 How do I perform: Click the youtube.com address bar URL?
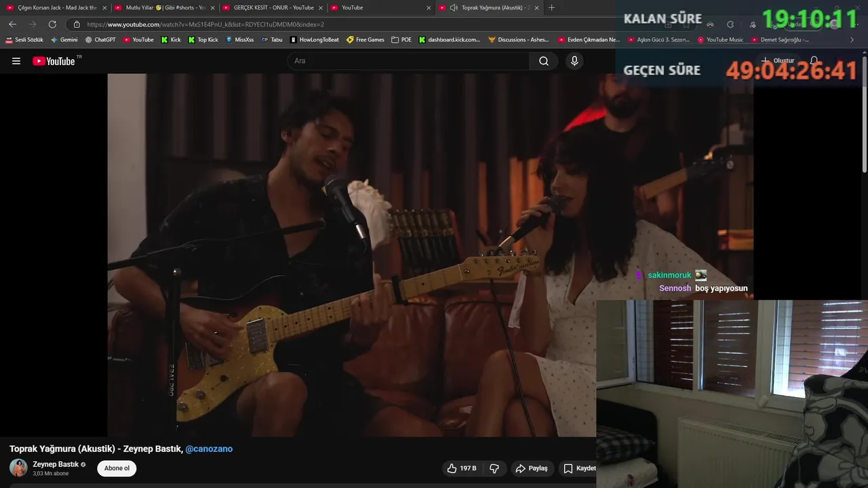point(205,24)
